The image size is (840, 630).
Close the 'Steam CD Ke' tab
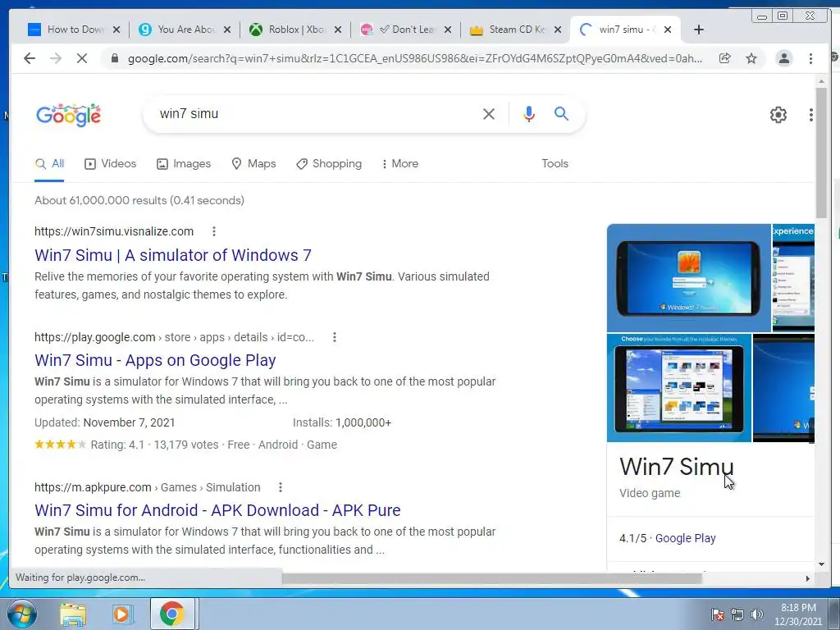(558, 30)
